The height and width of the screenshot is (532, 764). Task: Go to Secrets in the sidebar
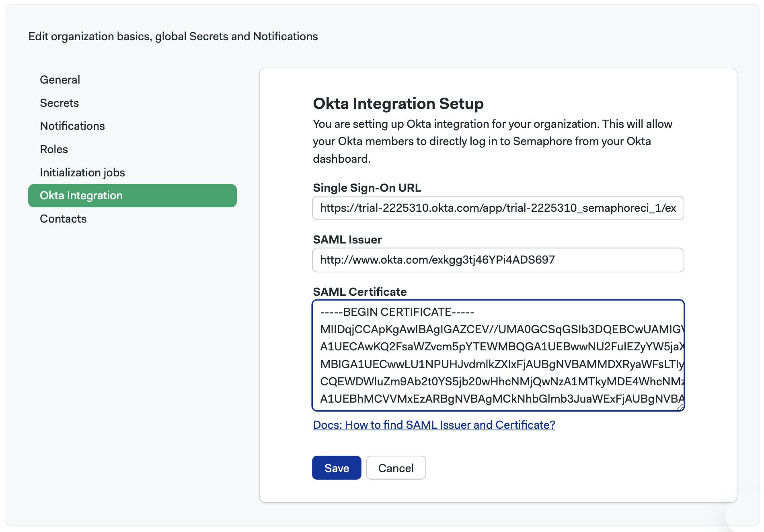coord(60,103)
